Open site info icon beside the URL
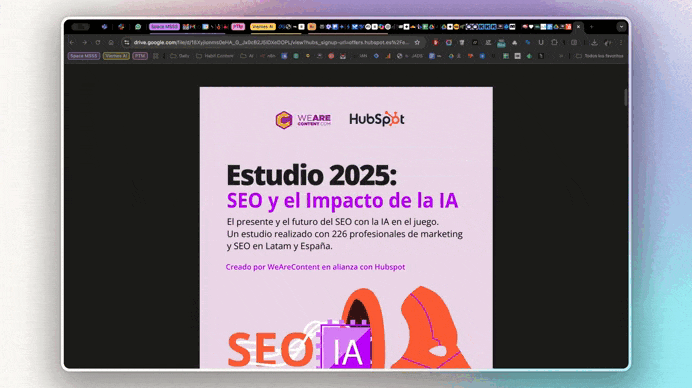 [x=127, y=42]
